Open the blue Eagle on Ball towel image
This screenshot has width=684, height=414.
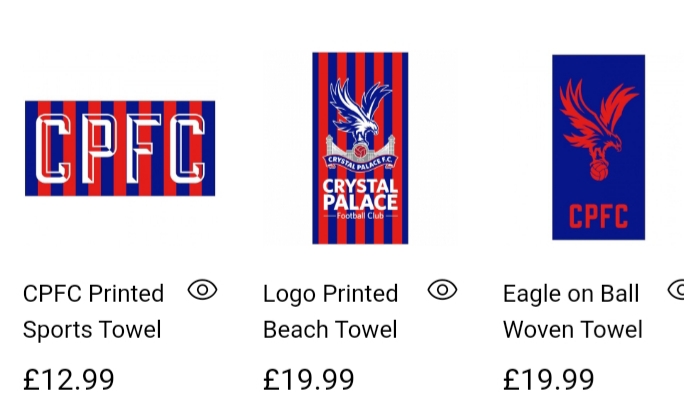pos(598,147)
